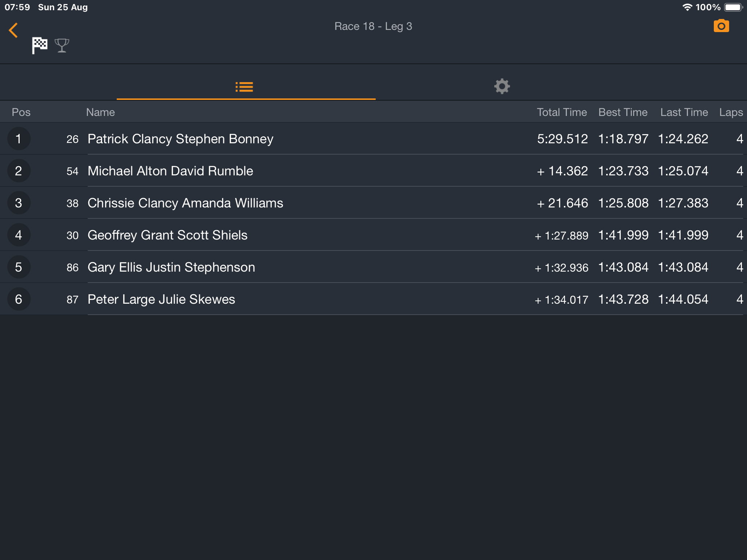747x560 pixels.
Task: Click the Last Time column header
Action: (x=684, y=112)
